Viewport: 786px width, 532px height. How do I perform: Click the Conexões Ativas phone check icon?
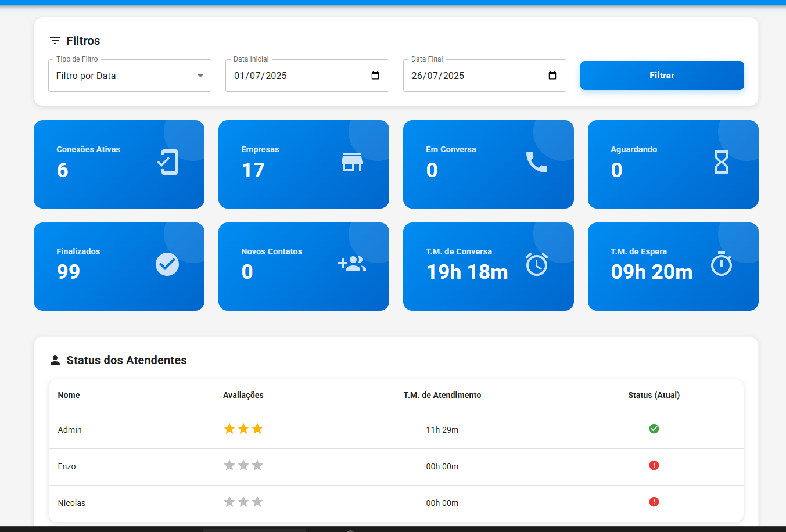[x=168, y=162]
